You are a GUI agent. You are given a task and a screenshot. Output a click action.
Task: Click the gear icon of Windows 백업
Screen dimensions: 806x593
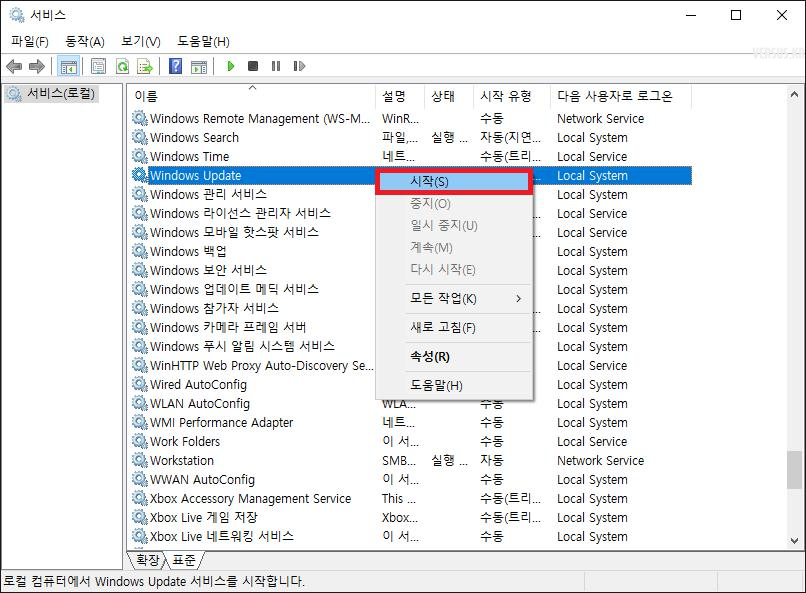(x=139, y=251)
